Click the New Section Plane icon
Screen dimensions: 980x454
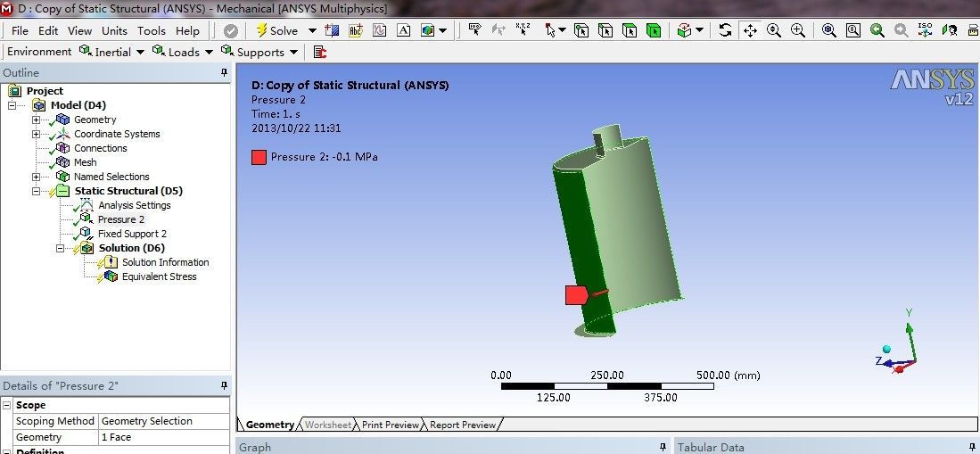click(332, 30)
